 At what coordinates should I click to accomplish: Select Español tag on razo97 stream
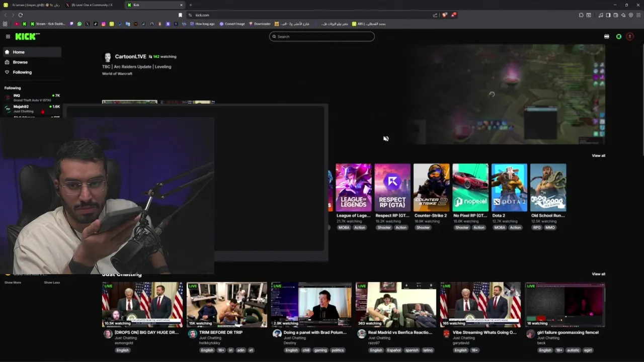[x=394, y=350]
